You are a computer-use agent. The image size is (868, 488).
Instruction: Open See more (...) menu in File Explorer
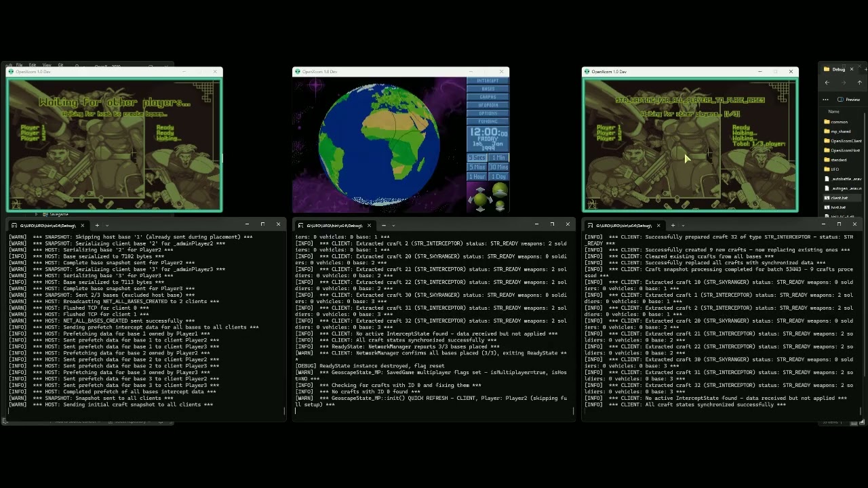[825, 100]
